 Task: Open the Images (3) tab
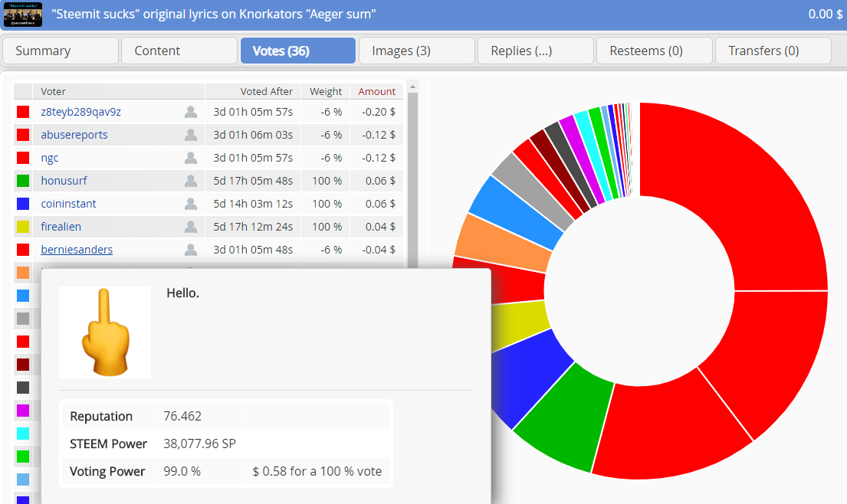(417, 51)
